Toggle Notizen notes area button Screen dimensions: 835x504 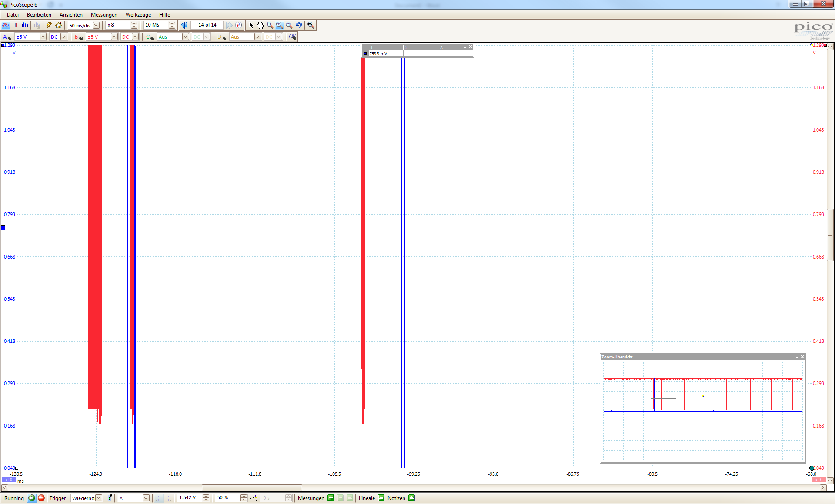[x=412, y=498]
